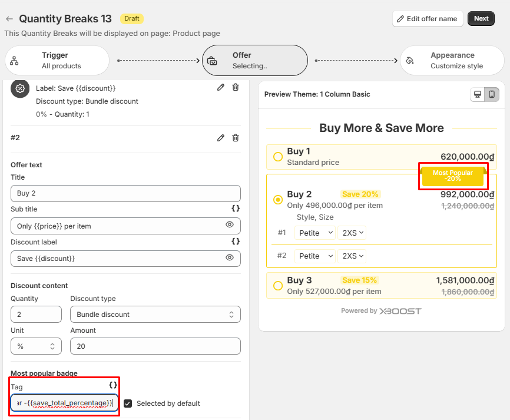Switch preview to mobile view
Image resolution: width=510 pixels, height=420 pixels.
pyautogui.click(x=492, y=94)
